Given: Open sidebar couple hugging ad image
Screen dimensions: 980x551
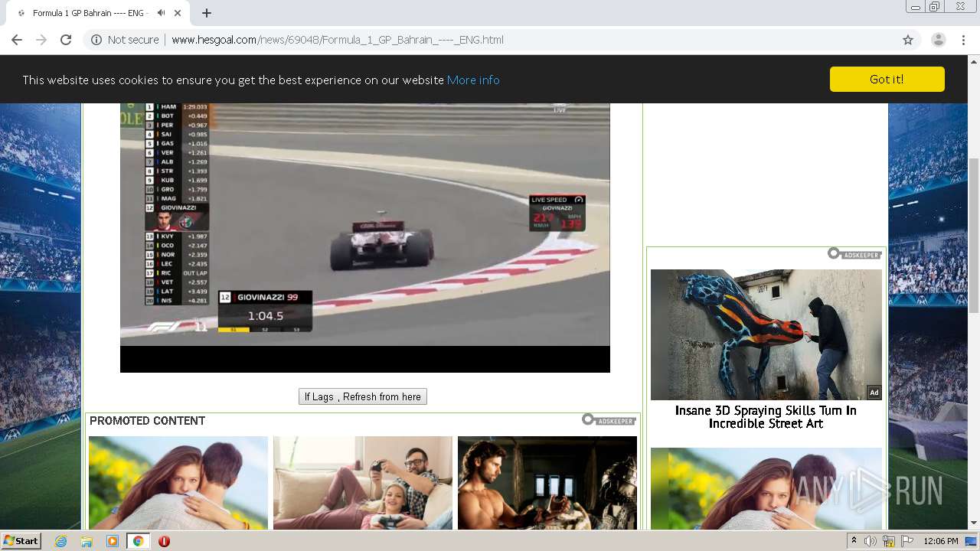Looking at the screenshot, I should 766,488.
